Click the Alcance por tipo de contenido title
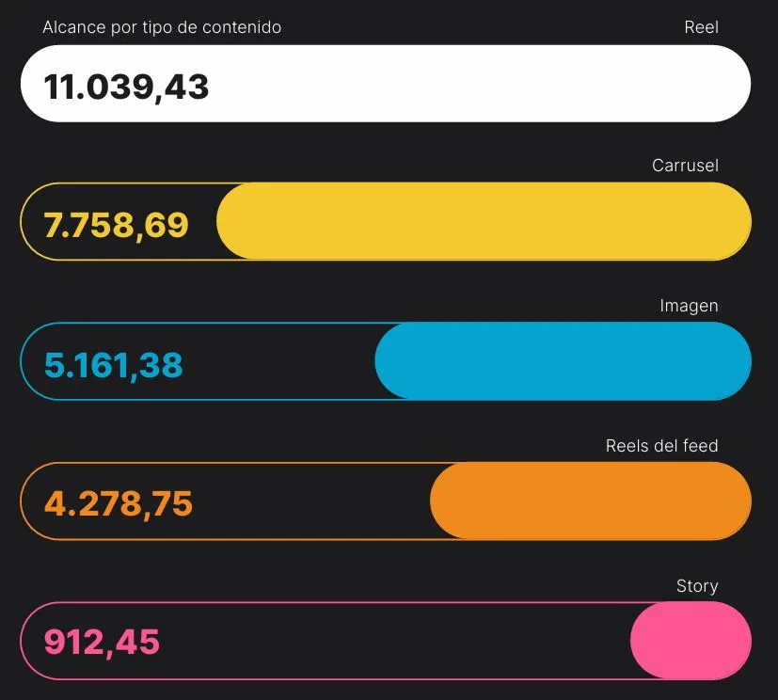Image resolution: width=778 pixels, height=700 pixels. [162, 26]
